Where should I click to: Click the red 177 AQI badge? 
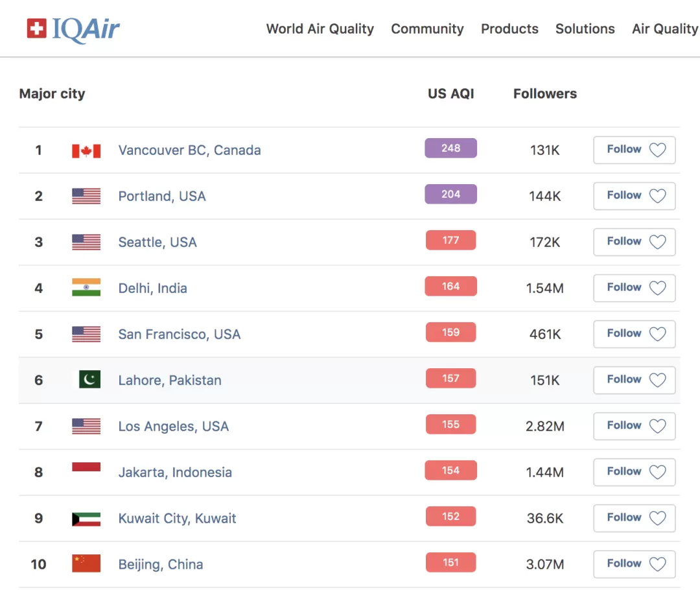[451, 241]
